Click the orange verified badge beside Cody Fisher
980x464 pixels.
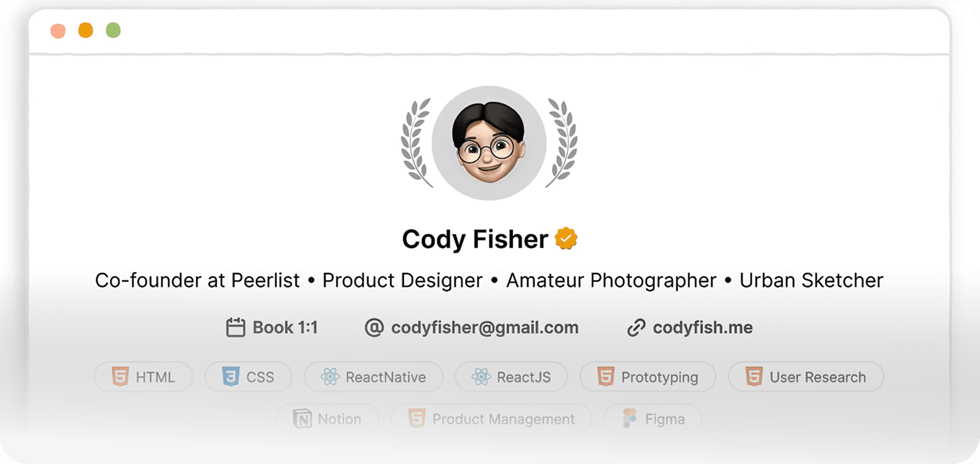566,238
